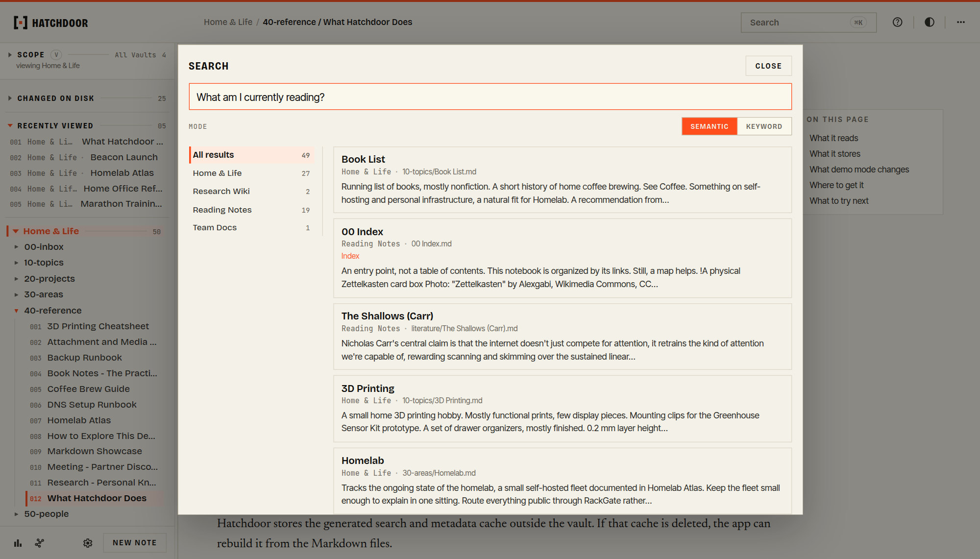The width and height of the screenshot is (980, 559).
Task: Open the settings gear icon
Action: pyautogui.click(x=88, y=543)
